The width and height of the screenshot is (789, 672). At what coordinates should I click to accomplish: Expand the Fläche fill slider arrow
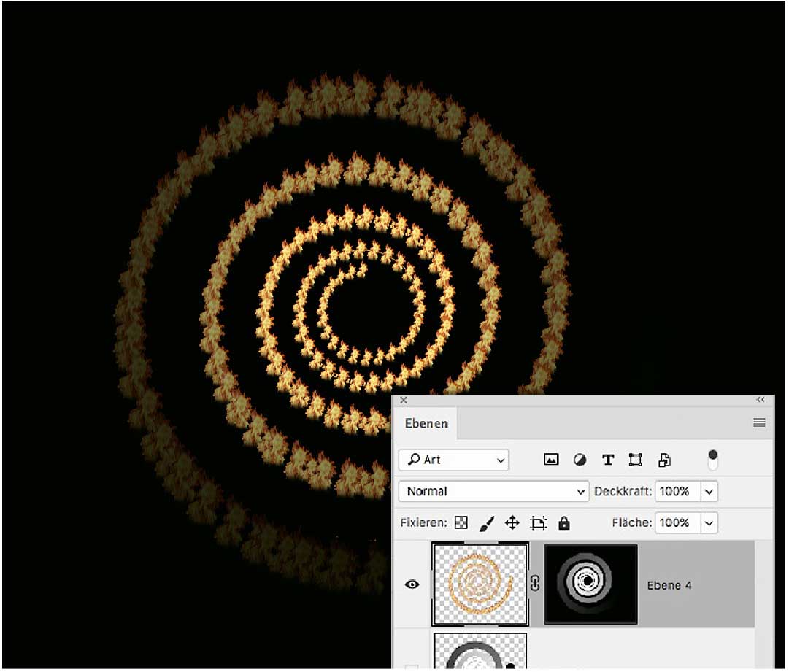pyautogui.click(x=709, y=522)
